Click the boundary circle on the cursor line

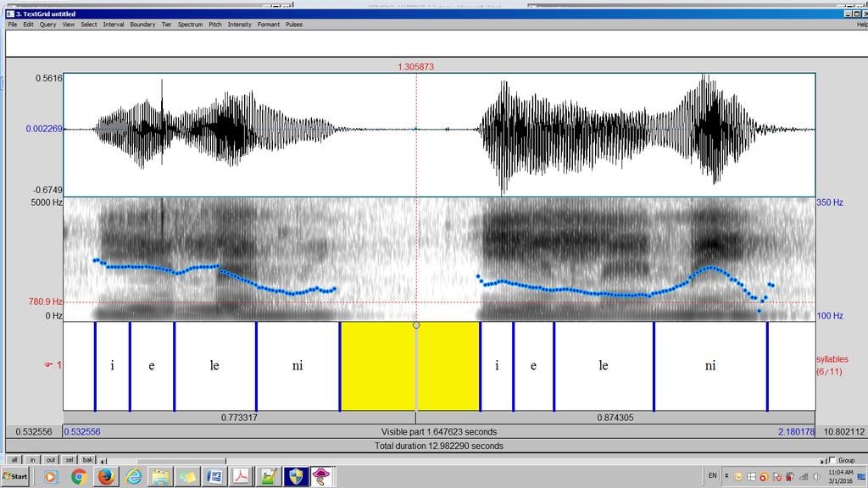point(416,325)
